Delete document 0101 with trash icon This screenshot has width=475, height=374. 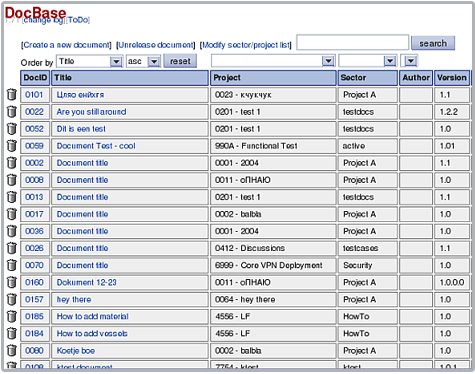point(12,95)
